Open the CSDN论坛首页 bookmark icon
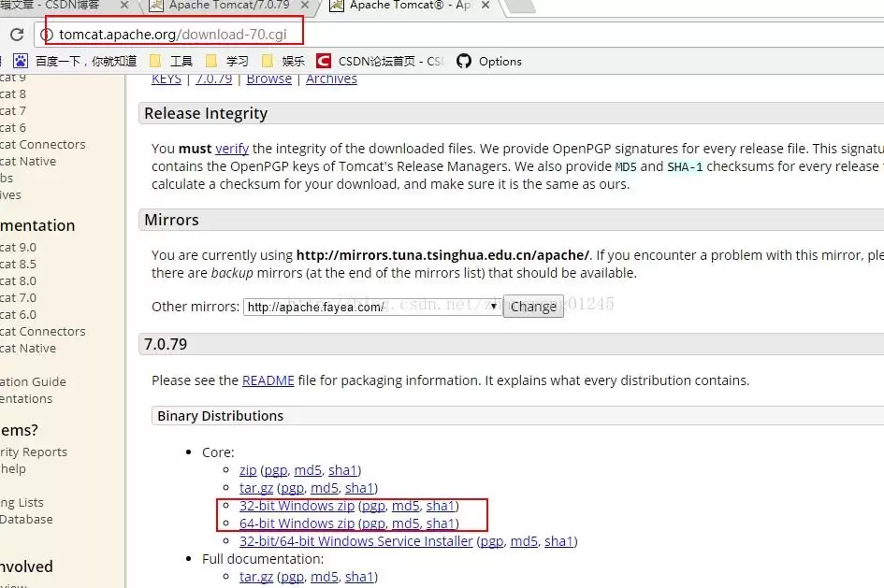This screenshot has height=588, width=884. pyautogui.click(x=323, y=61)
